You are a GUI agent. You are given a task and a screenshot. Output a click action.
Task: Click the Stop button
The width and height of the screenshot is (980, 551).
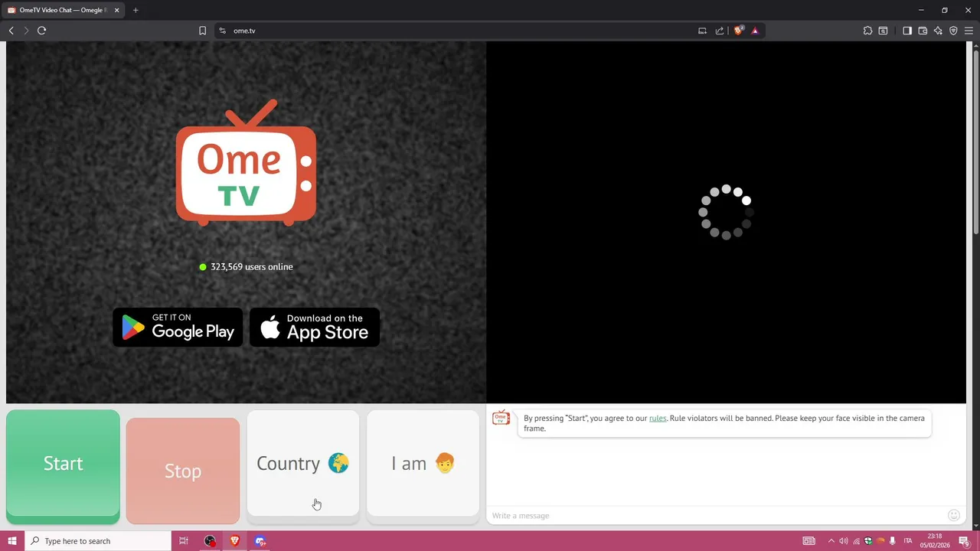coord(183,471)
